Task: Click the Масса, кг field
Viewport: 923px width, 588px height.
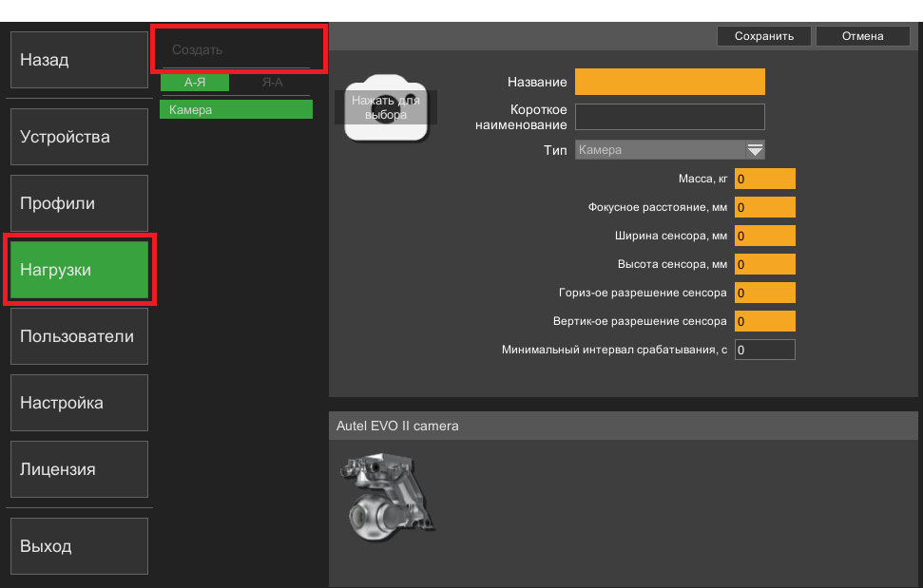Action: pos(764,179)
